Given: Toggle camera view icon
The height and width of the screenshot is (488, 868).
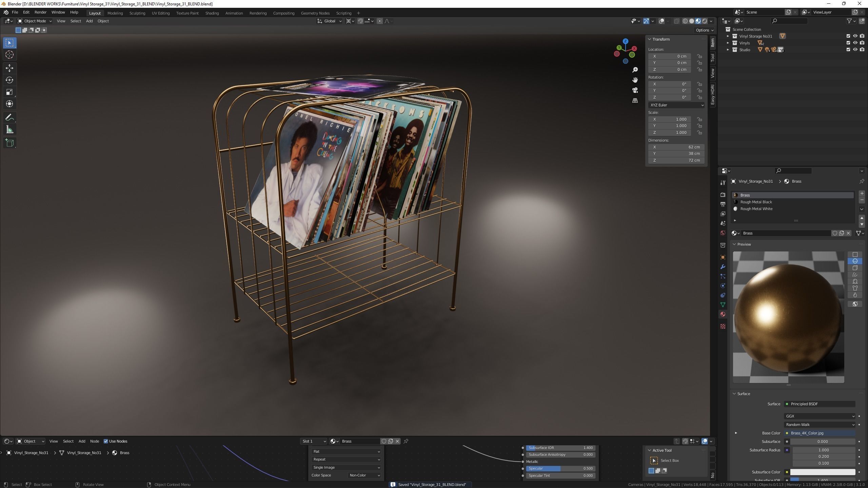Looking at the screenshot, I should click(635, 90).
